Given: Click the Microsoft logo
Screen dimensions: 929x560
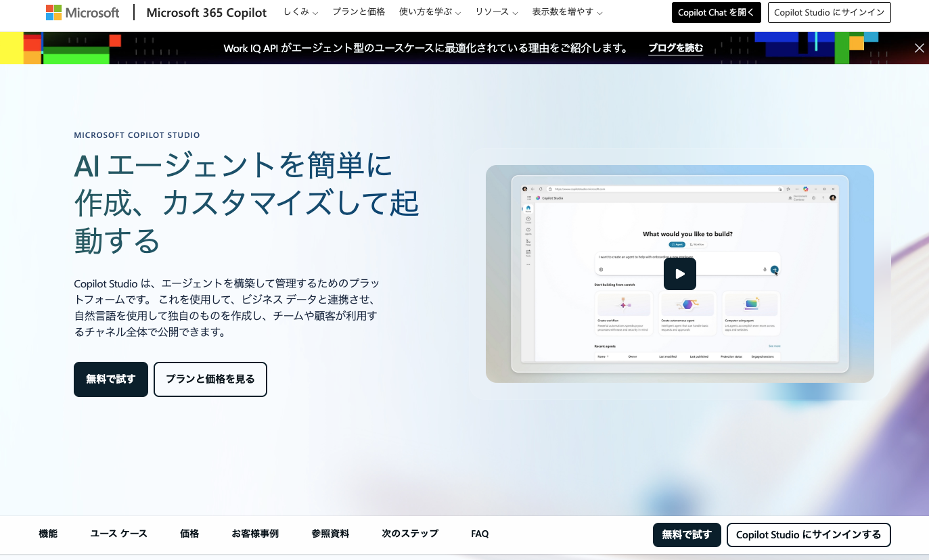Looking at the screenshot, I should [83, 12].
